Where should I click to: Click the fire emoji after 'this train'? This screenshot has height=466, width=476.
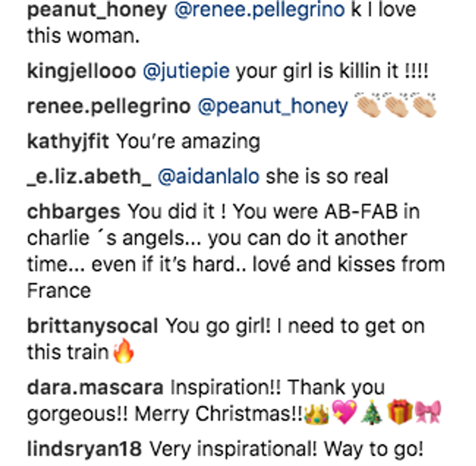[123, 352]
